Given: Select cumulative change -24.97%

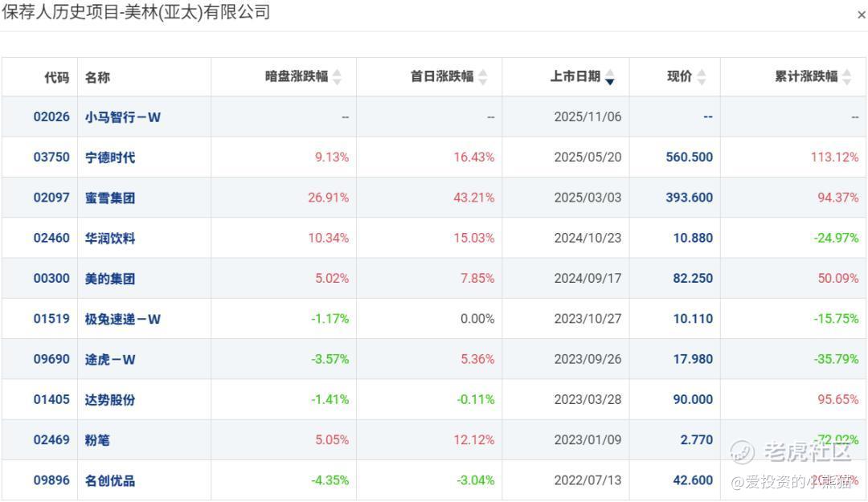Looking at the screenshot, I should click(836, 238).
